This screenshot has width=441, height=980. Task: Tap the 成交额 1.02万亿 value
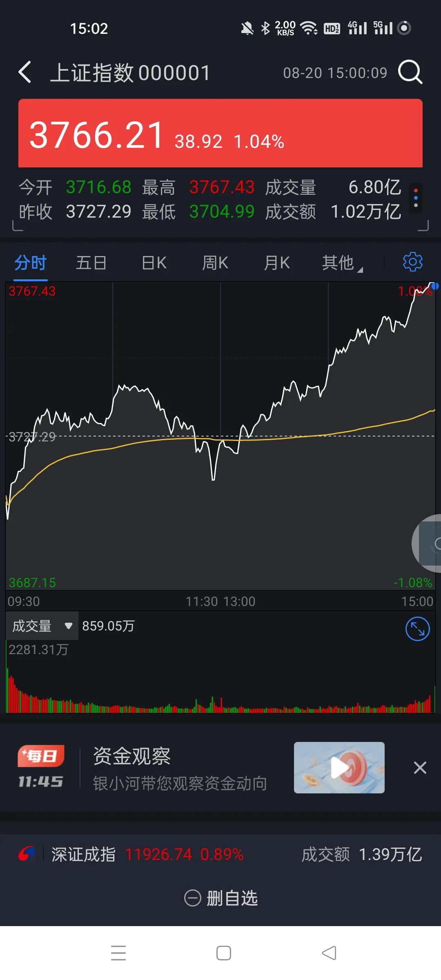366,212
